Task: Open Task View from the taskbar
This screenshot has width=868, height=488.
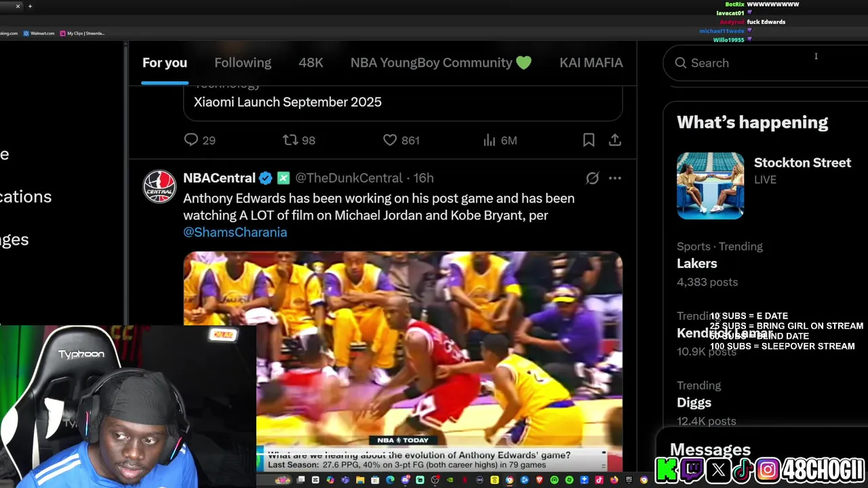Action: click(x=300, y=480)
